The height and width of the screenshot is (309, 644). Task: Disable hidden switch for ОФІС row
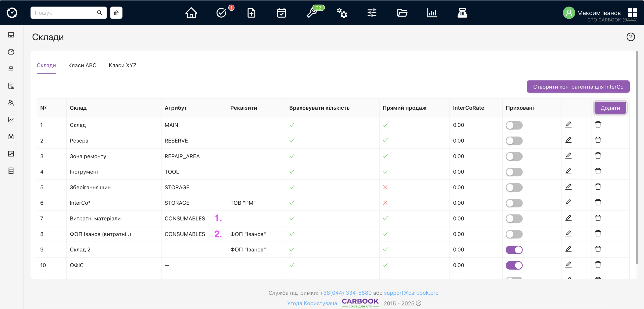click(514, 265)
